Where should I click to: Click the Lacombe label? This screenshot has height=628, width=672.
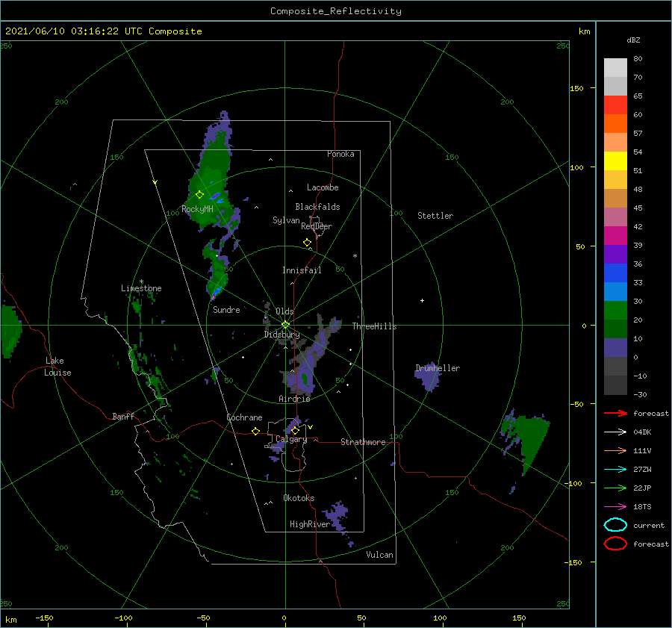click(323, 187)
